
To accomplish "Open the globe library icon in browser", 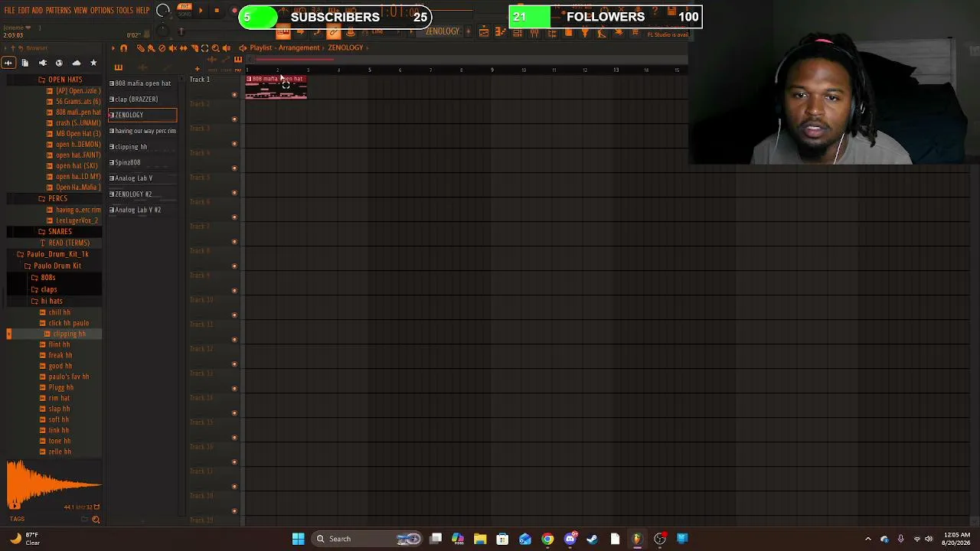I will [x=59, y=63].
